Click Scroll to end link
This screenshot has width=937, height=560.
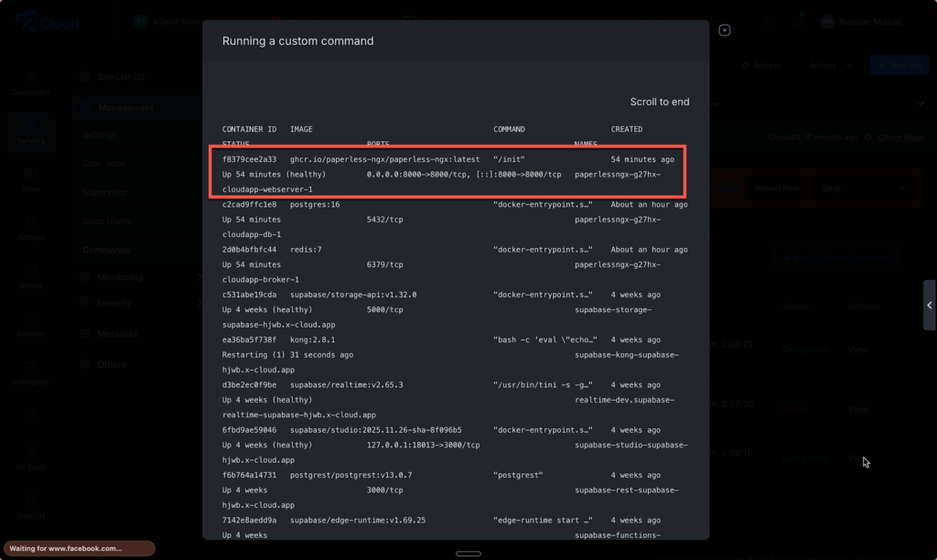click(x=659, y=102)
